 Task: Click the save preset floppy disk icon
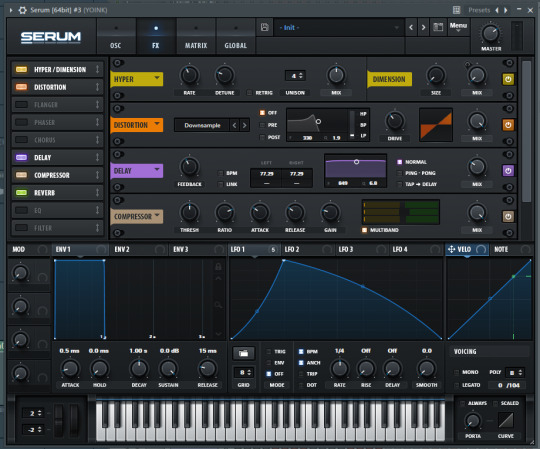point(264,27)
